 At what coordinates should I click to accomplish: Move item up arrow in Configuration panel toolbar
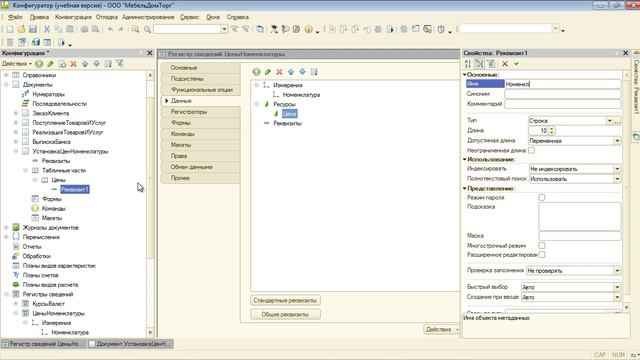pyautogui.click(x=85, y=64)
